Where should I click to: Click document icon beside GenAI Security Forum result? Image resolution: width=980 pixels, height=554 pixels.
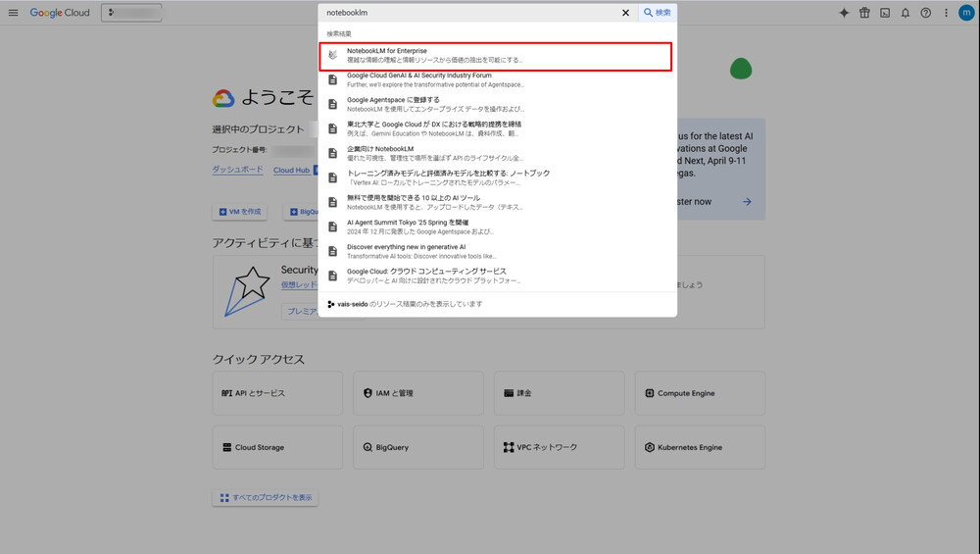332,79
